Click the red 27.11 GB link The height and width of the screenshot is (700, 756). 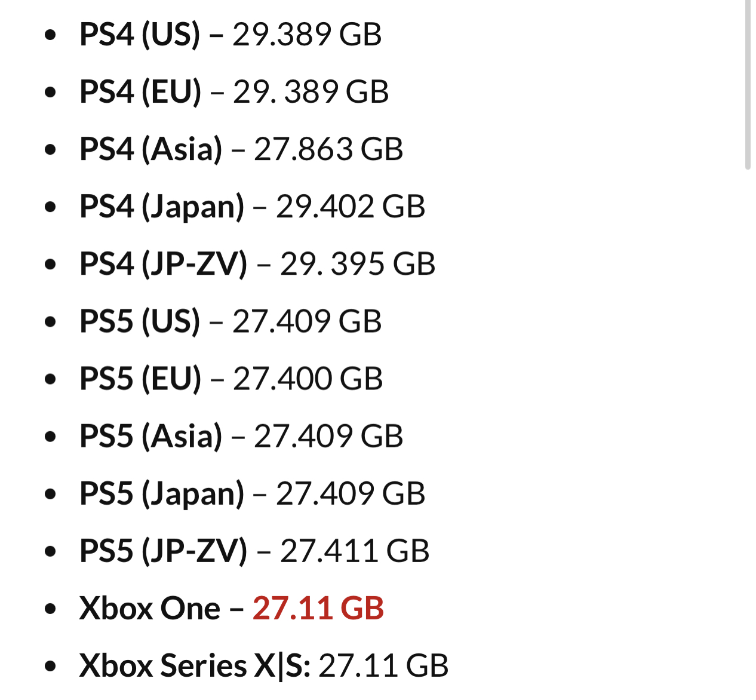pos(318,608)
